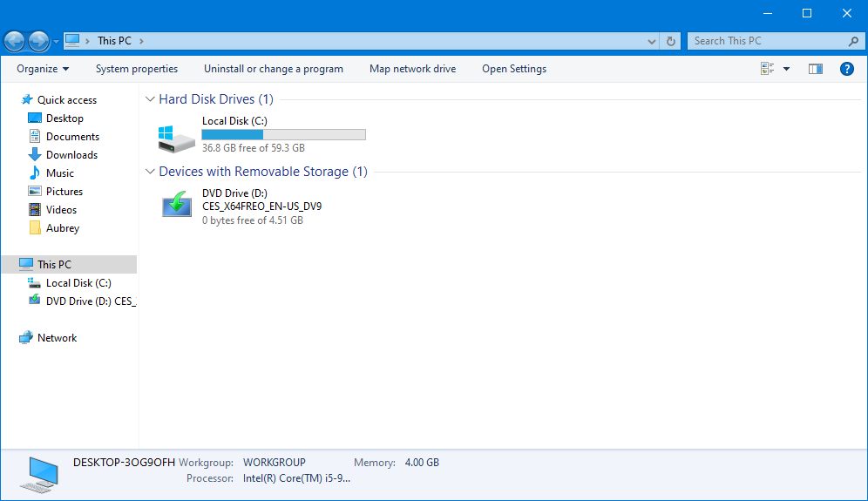Click the Downloads arrow icon in sidebar
868x501 pixels.
point(34,154)
